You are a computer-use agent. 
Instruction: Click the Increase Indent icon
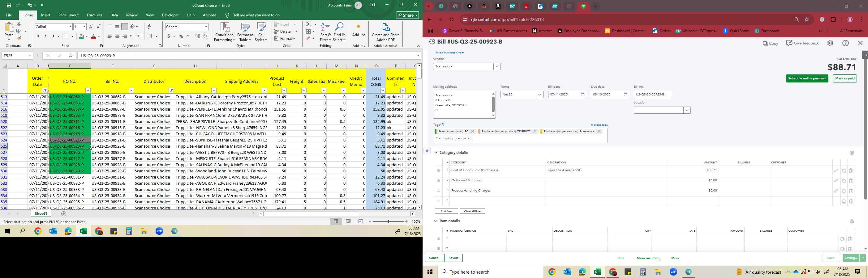coord(140,36)
